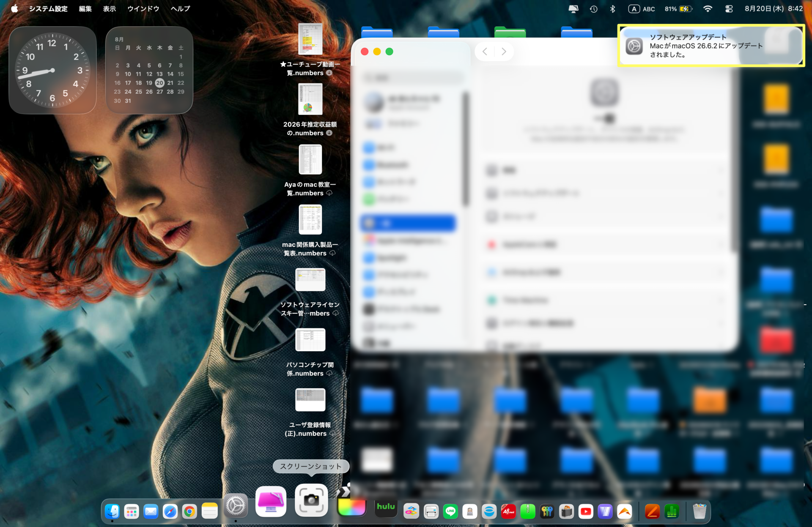The image size is (812, 527).
Task: Click the analog clock widget
Action: tap(52, 70)
